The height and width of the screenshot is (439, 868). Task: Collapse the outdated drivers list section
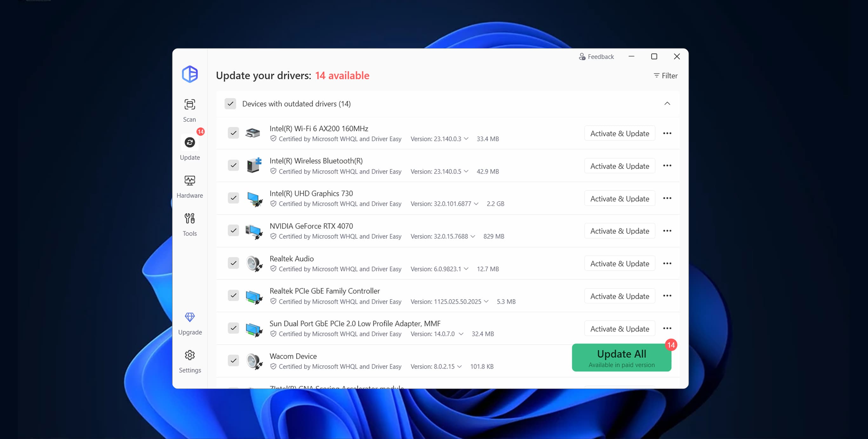point(667,104)
